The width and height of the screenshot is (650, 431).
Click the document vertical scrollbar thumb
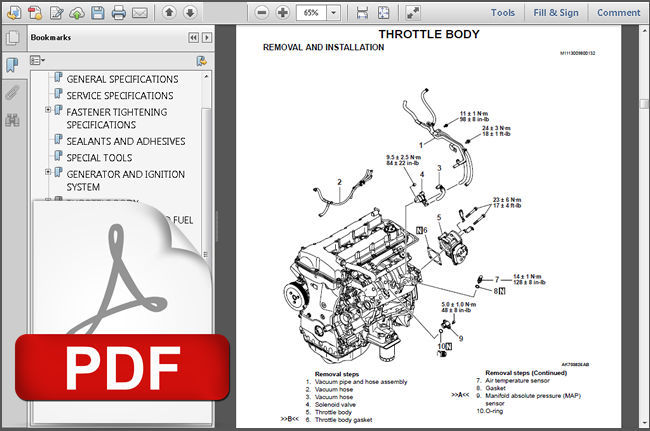tap(644, 103)
